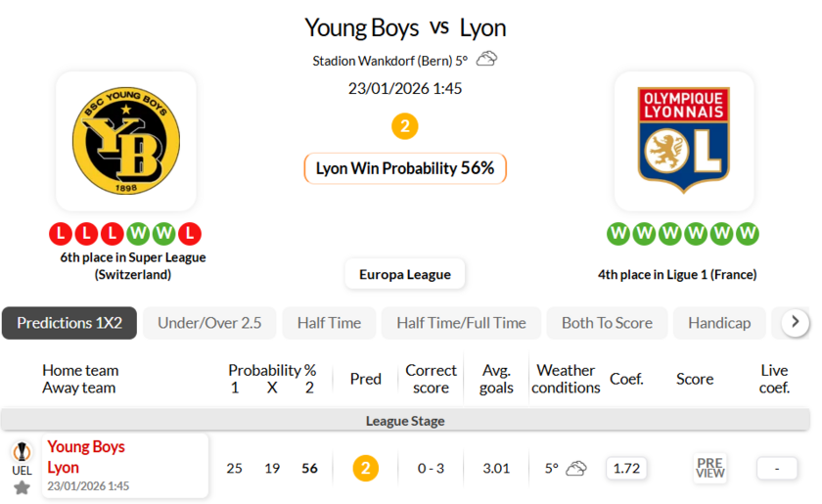Screen dimensions: 822x504
Task: Click the orange prediction 2 badge under date
Action: (x=405, y=126)
